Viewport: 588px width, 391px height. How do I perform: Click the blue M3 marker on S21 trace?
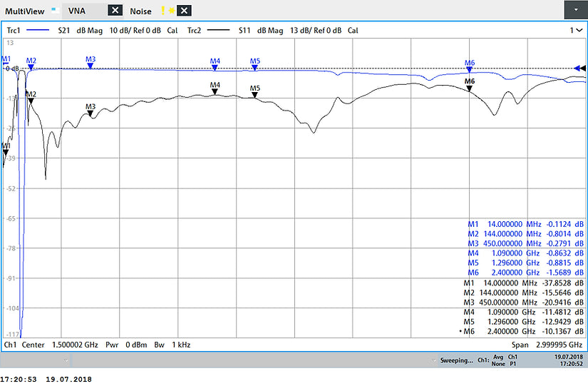tap(91, 66)
